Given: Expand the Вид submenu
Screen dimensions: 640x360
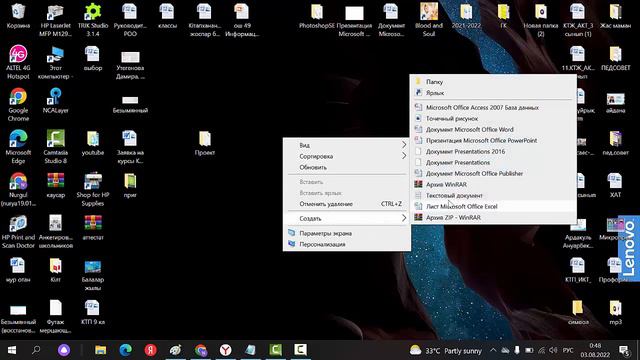Looking at the screenshot, I should (x=347, y=145).
